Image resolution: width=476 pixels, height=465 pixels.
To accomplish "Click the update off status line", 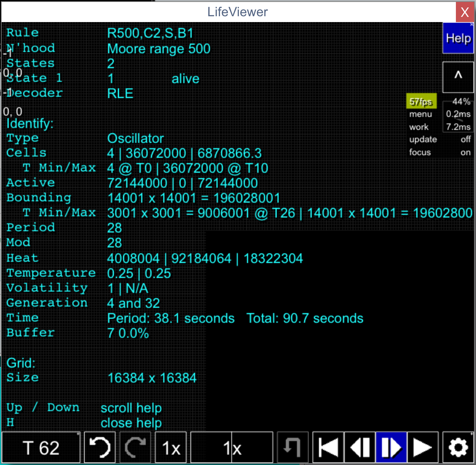I will click(440, 140).
